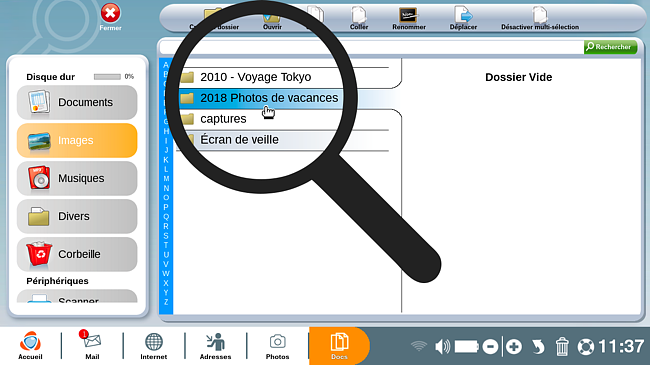Disable multi-selection via Désactiver multi-sélection
Image resolution: width=650 pixels, height=365 pixels.
[540, 18]
